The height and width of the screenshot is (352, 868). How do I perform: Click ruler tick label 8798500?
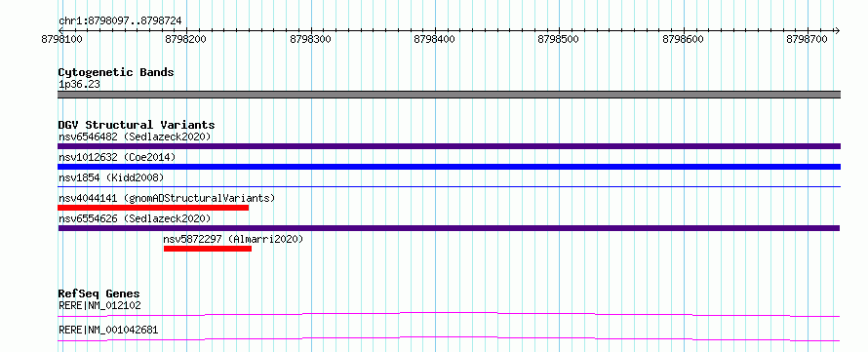pos(559,39)
